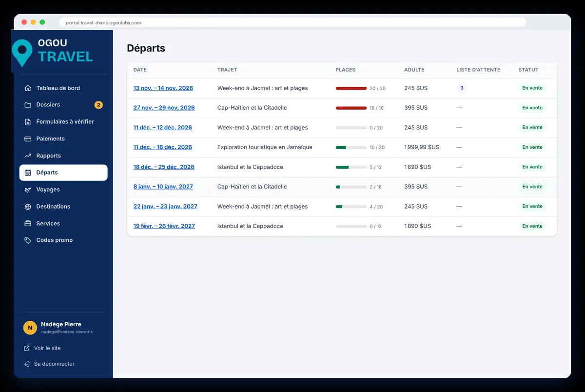This screenshot has height=392, width=585.
Task: Click the Nadège Pierre avatar circle
Action: point(30,328)
